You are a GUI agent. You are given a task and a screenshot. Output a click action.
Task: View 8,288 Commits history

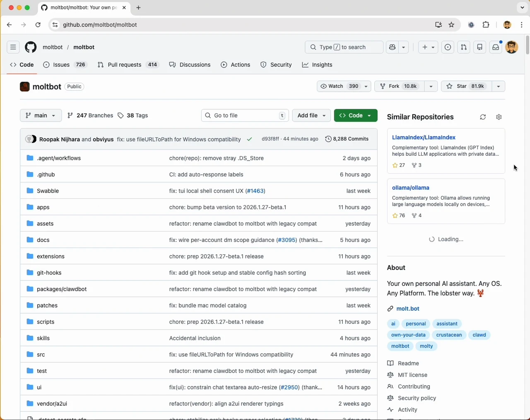pyautogui.click(x=347, y=139)
